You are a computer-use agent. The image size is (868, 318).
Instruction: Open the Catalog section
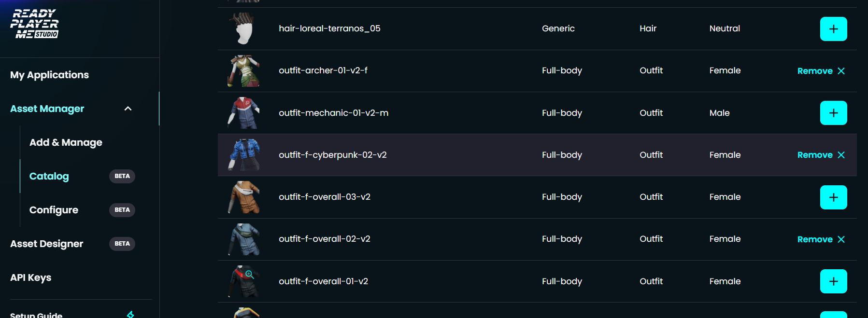(49, 176)
